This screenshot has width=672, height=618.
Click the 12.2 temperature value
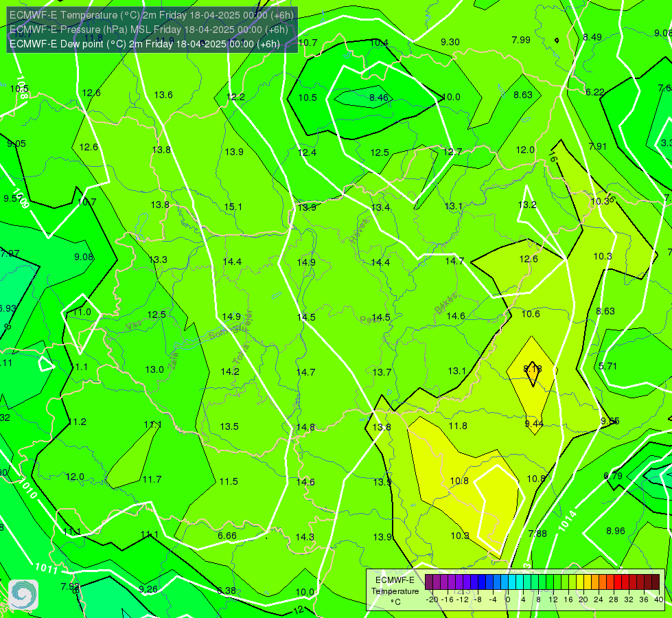pos(235,97)
